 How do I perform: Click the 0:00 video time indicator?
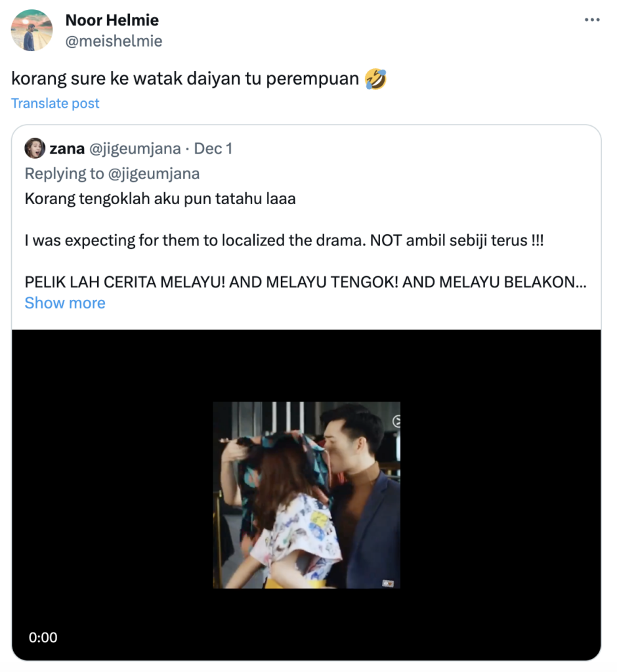43,637
